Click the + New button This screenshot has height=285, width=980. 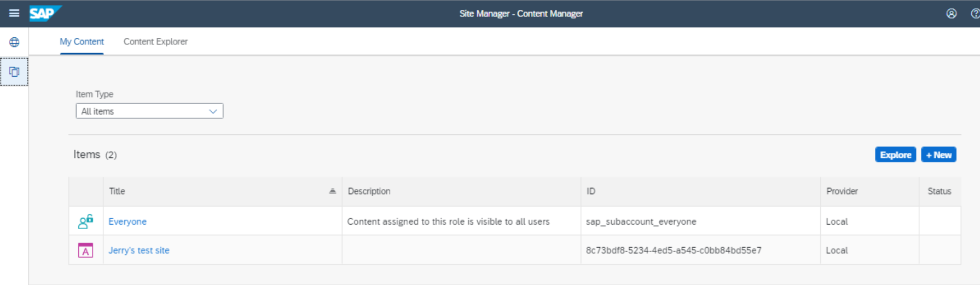tap(938, 155)
